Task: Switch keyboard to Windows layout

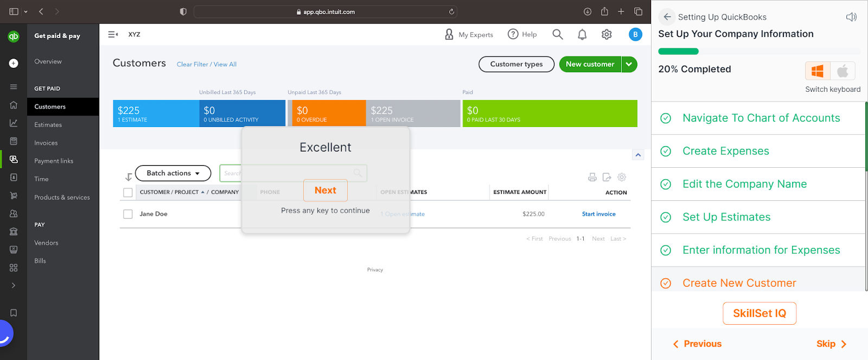Action: (818, 71)
